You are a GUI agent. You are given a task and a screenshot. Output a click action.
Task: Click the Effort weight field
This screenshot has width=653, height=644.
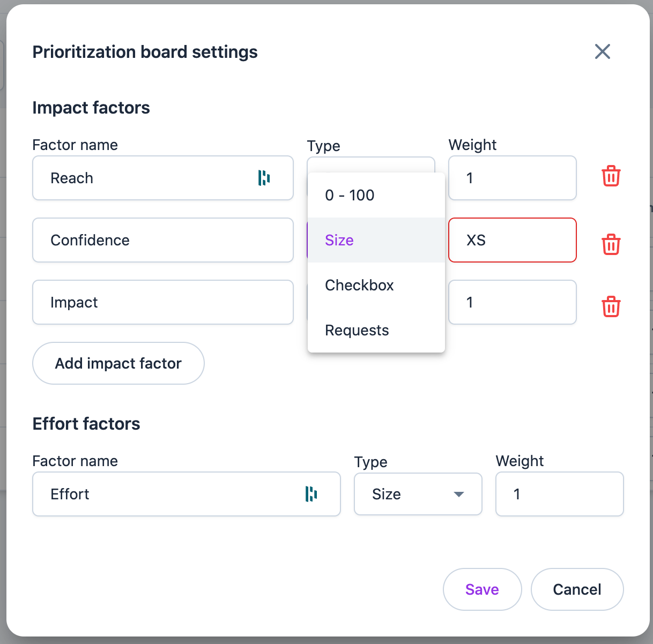pos(559,494)
